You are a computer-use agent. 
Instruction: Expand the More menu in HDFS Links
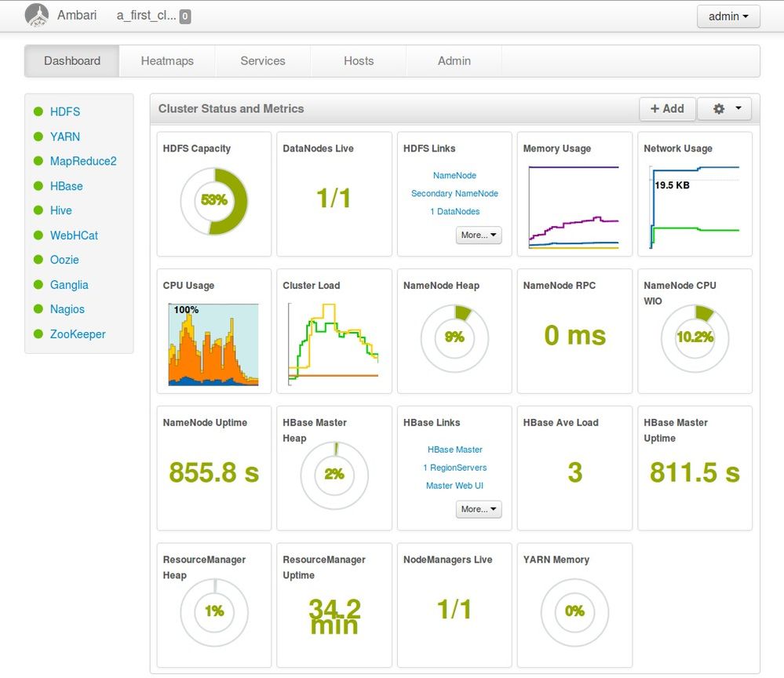(478, 235)
